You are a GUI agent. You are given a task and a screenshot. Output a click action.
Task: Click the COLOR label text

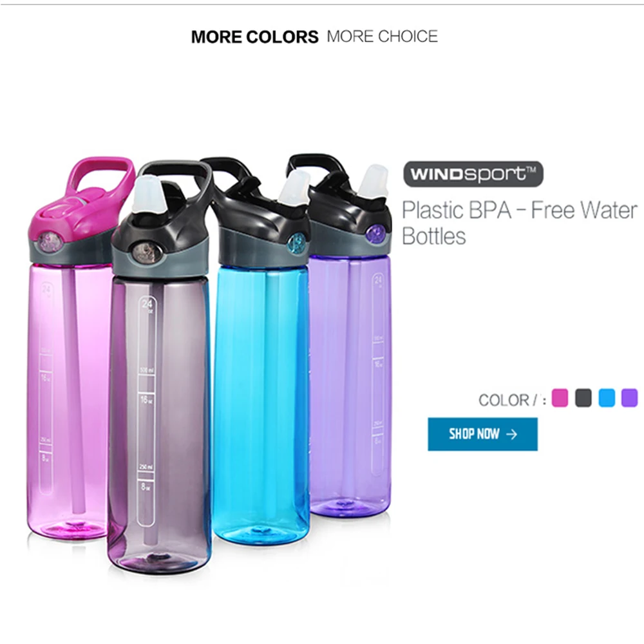(503, 400)
